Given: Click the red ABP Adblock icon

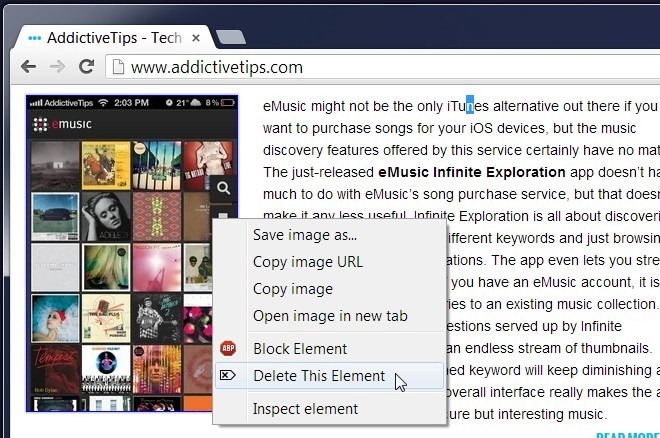Looking at the screenshot, I should 228,348.
